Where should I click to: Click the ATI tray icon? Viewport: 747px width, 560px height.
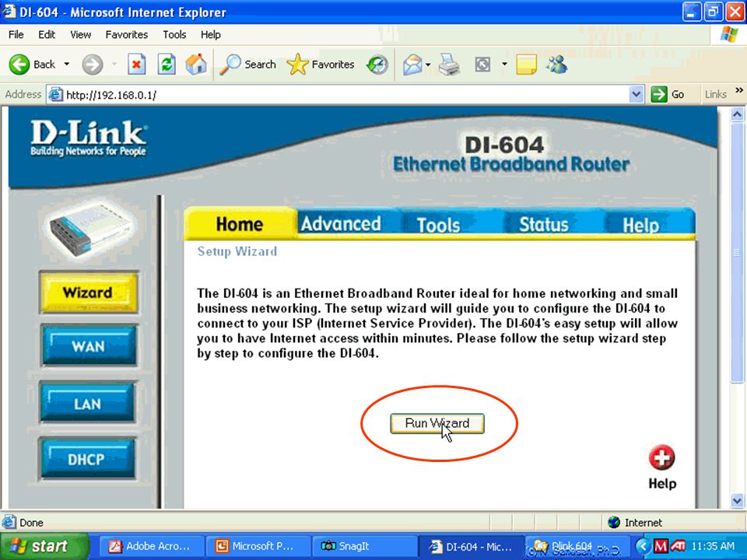tap(678, 546)
